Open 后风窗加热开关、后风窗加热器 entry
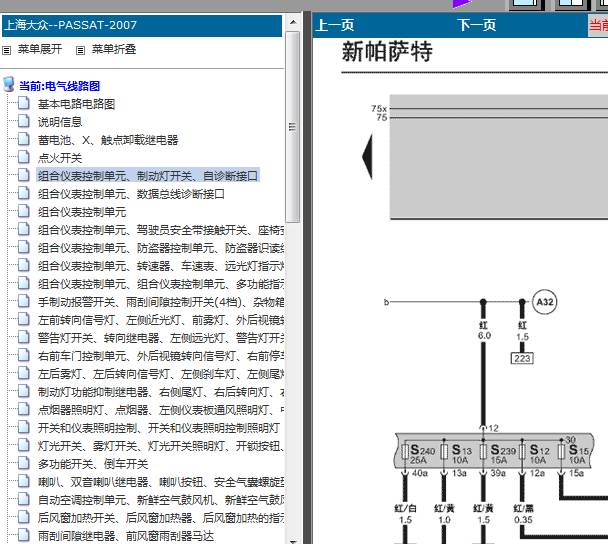 point(161,518)
